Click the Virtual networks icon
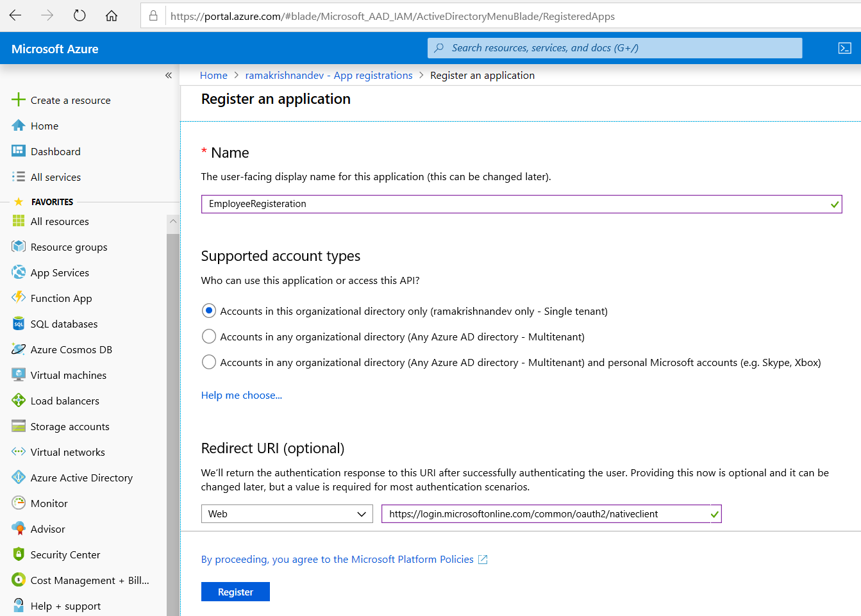Image resolution: width=861 pixels, height=616 pixels. click(19, 452)
